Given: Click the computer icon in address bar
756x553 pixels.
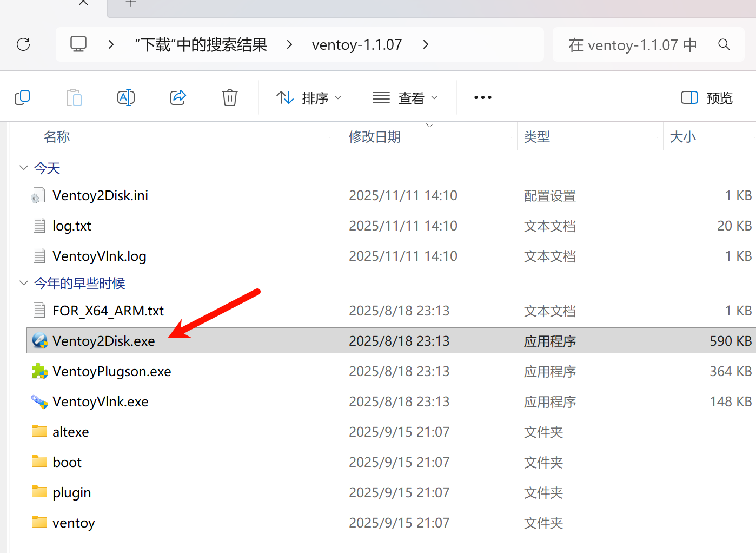Looking at the screenshot, I should click(x=78, y=44).
